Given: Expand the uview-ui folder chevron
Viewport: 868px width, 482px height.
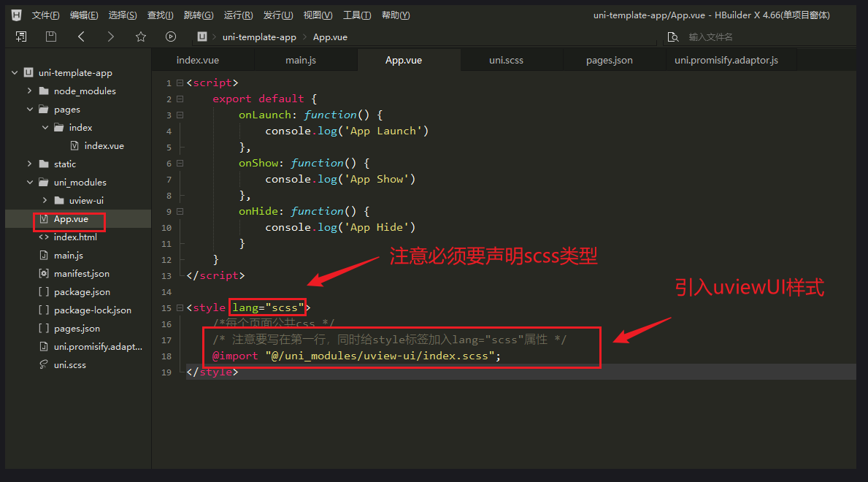Looking at the screenshot, I should 45,201.
